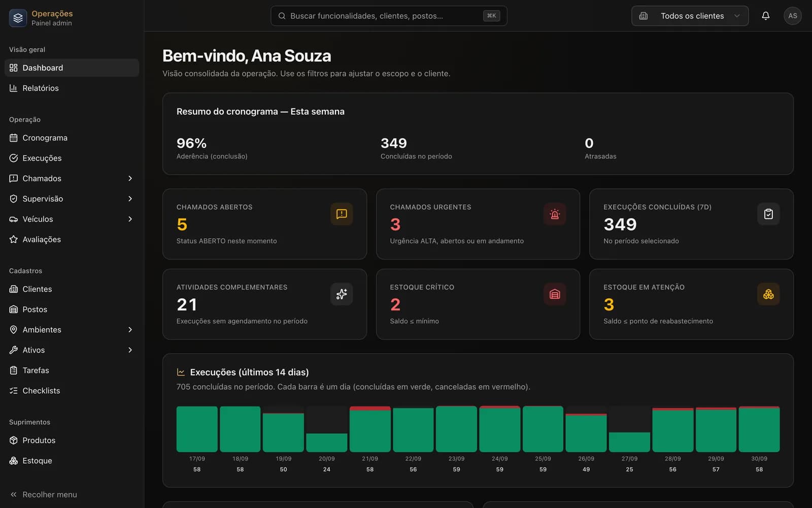
Task: Expand the Supervisão submenu chevron
Action: tap(130, 199)
